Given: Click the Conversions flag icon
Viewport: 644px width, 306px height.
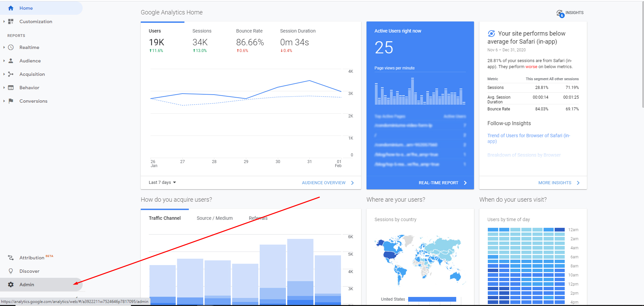Looking at the screenshot, I should click(11, 101).
